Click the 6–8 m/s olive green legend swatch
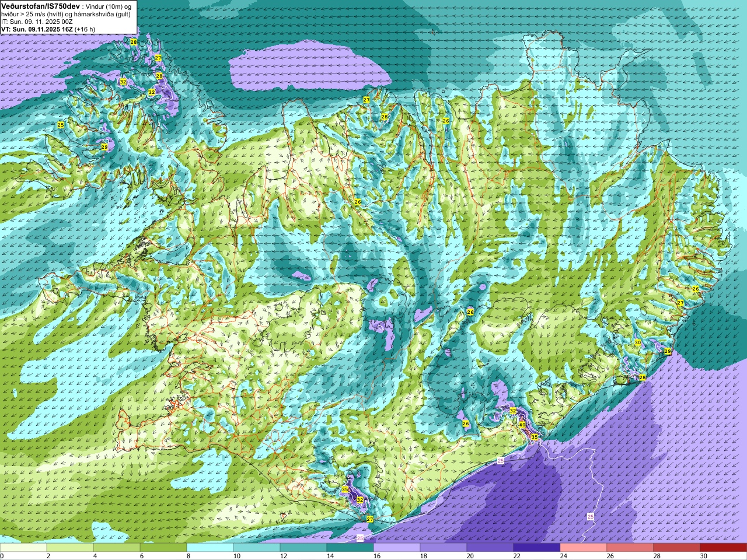This screenshot has height=560, width=747. (163, 548)
